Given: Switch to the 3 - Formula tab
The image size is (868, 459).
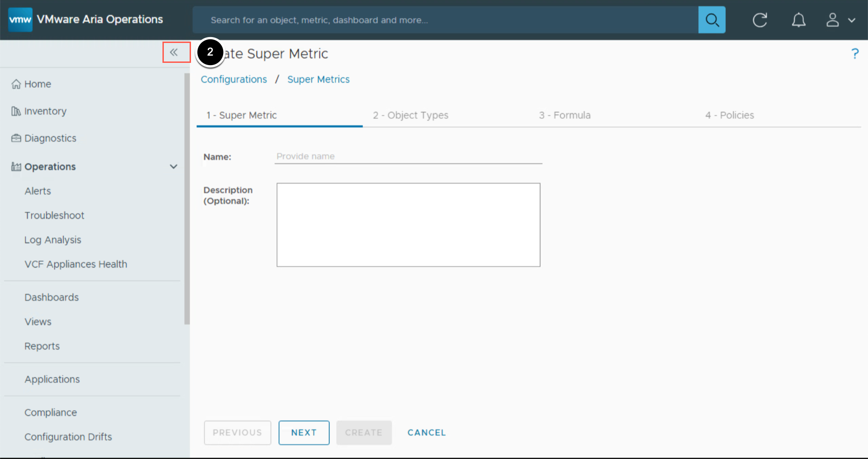Looking at the screenshot, I should pos(564,115).
